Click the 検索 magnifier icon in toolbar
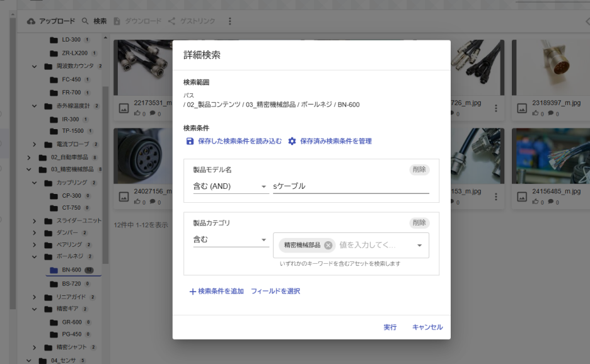 86,21
